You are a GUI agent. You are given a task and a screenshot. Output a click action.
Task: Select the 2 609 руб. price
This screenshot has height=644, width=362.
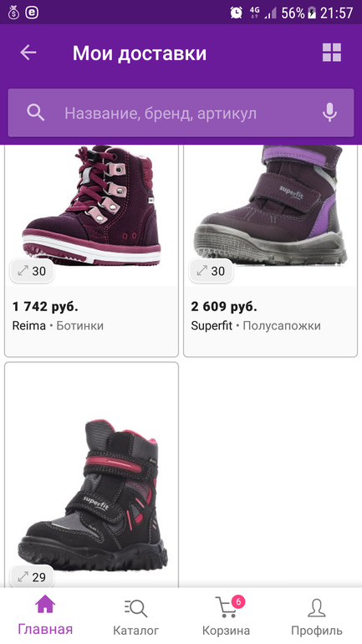(224, 306)
